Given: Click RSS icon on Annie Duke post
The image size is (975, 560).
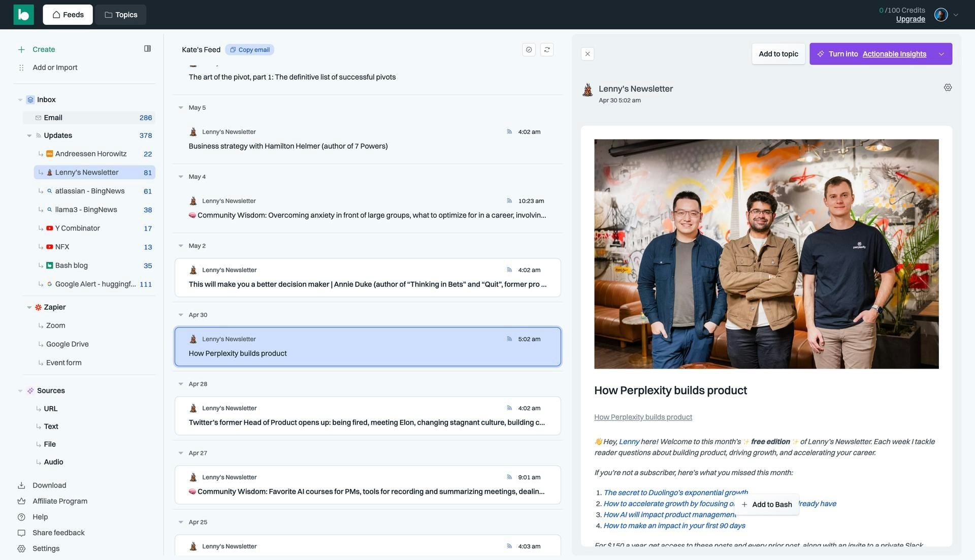Looking at the screenshot, I should 509,270.
